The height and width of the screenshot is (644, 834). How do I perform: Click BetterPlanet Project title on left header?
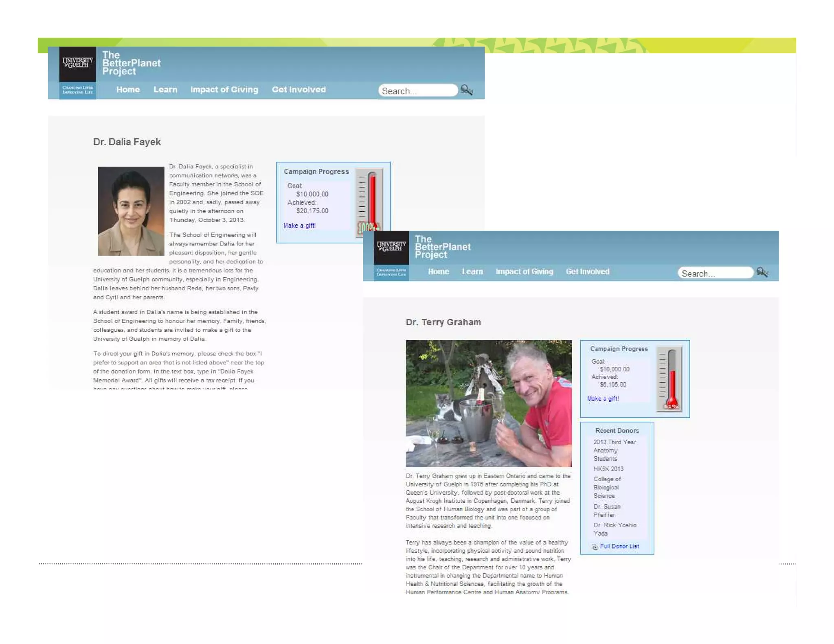pyautogui.click(x=131, y=63)
